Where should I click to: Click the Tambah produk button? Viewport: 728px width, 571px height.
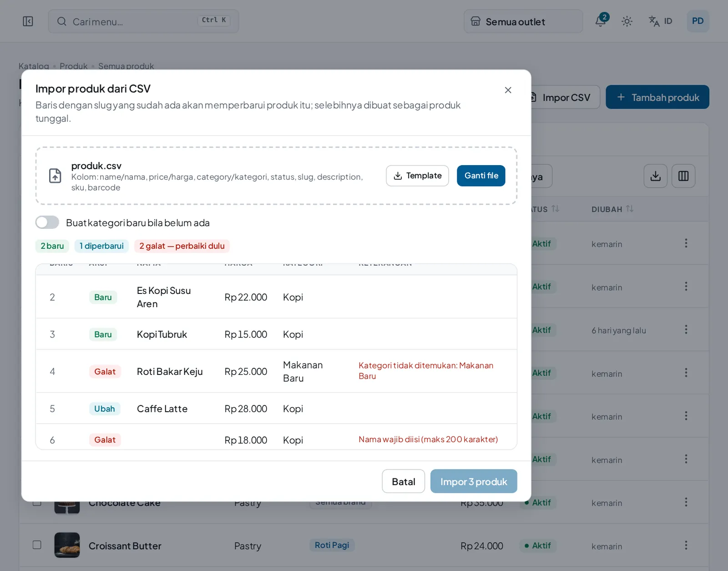pos(657,97)
